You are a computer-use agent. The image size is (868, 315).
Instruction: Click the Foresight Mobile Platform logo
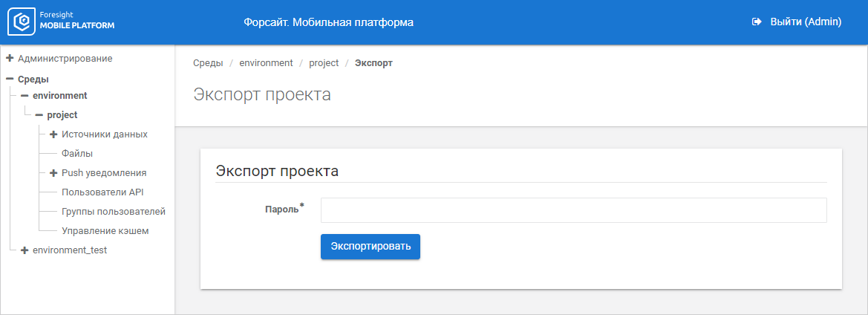[x=62, y=22]
